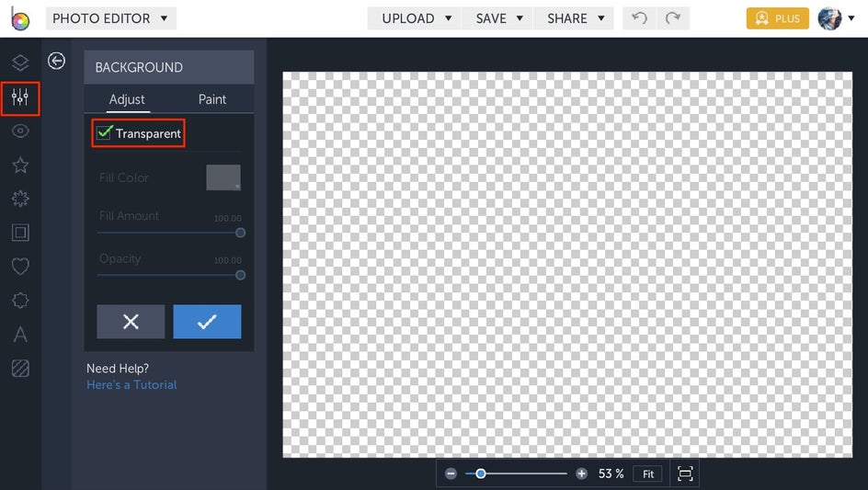
Task: Cancel background changes with X button
Action: click(x=131, y=322)
